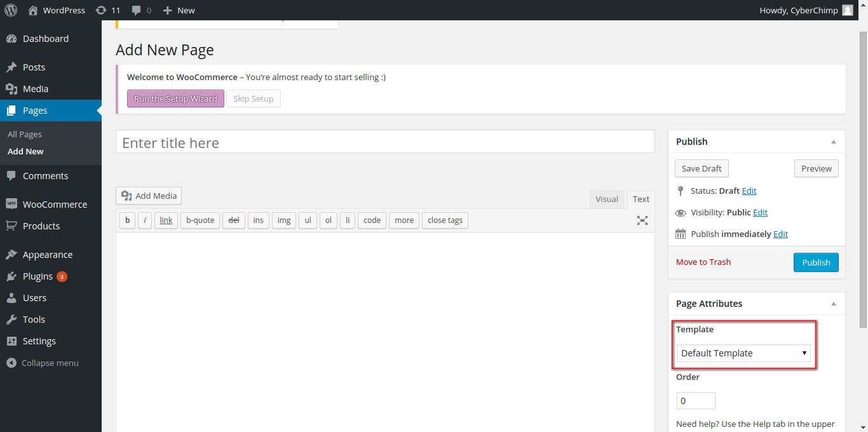The width and height of the screenshot is (868, 432).
Task: Edit the Public visibility setting
Action: click(761, 212)
